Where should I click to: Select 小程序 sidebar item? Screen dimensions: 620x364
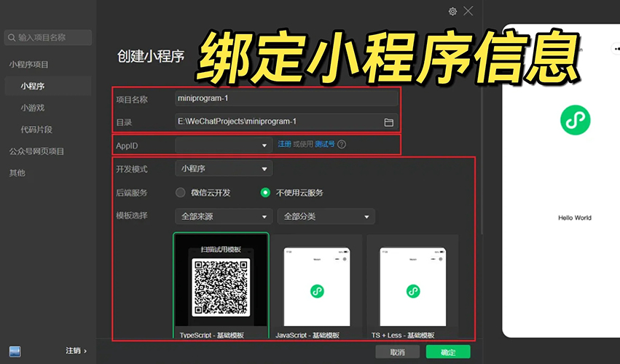point(48,86)
